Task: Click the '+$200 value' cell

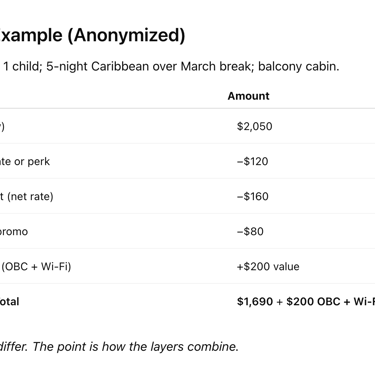Action: (268, 266)
